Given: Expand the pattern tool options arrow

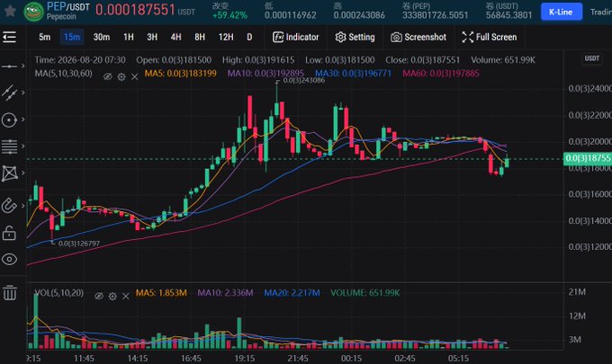Looking at the screenshot, I should click(23, 173).
